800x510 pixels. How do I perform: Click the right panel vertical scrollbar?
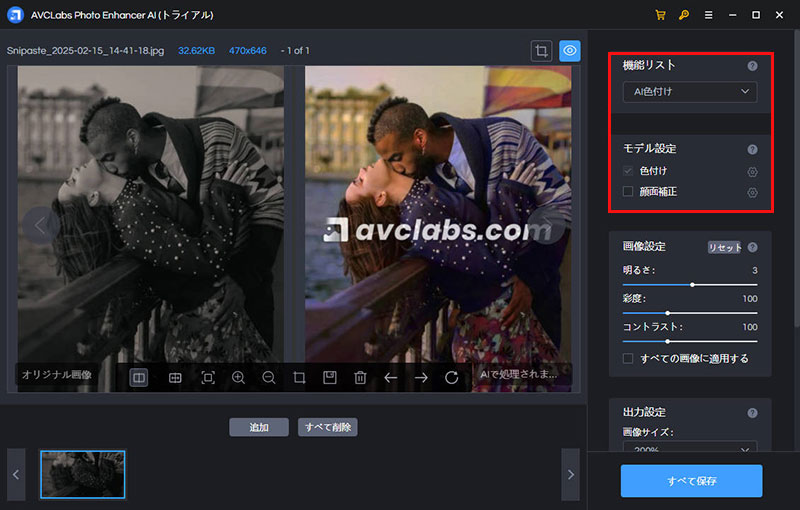(x=797, y=178)
